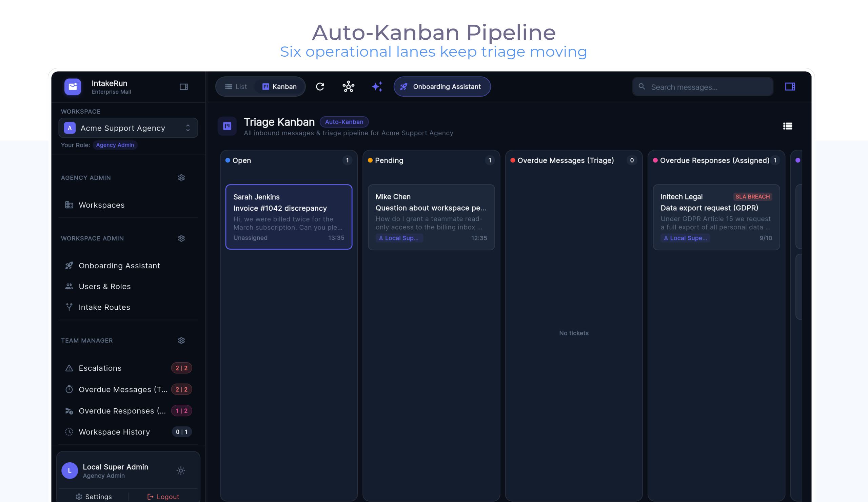This screenshot has width=868, height=502.
Task: Toggle light/dark theme sun icon
Action: pyautogui.click(x=180, y=470)
